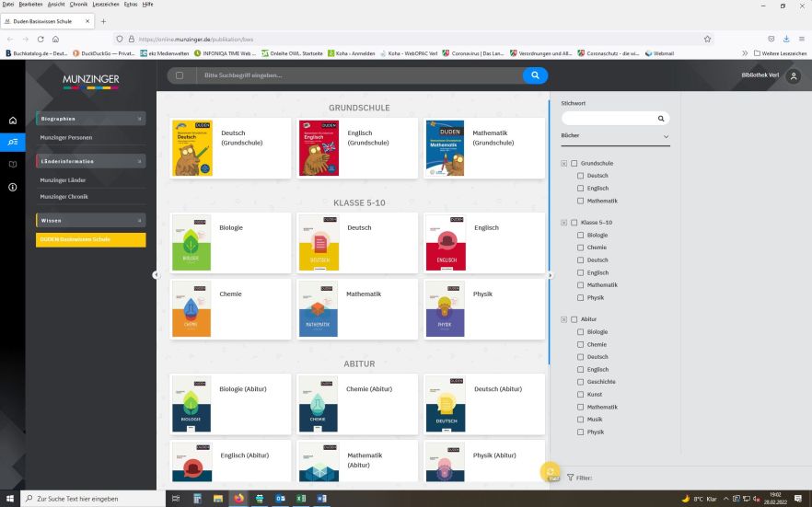Enable the Geschichte checkbox under Abitur

(580, 382)
